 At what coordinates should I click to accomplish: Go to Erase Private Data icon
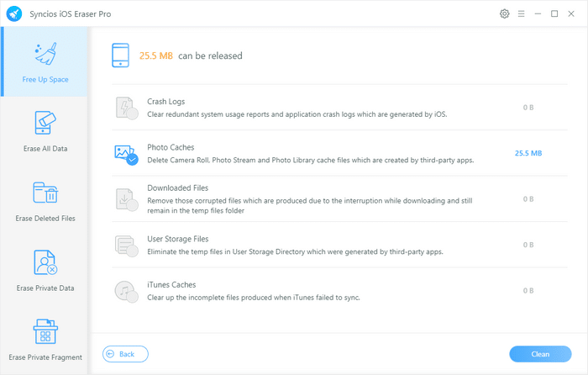pos(45,261)
